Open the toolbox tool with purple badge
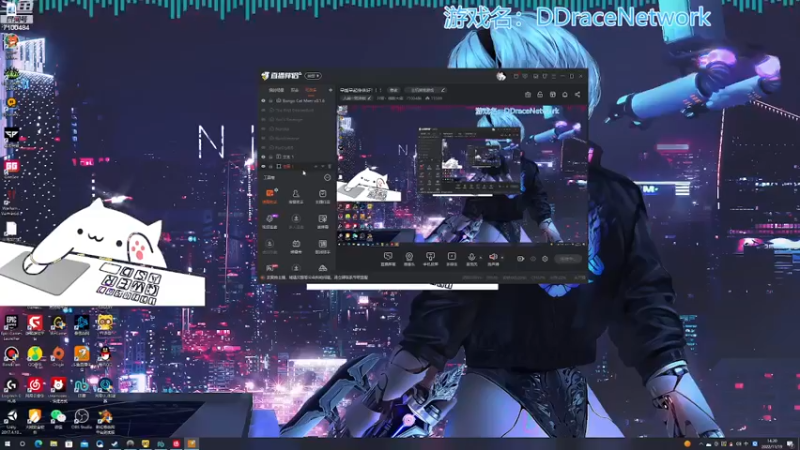Viewport: 800px width, 450px height. pos(270,220)
